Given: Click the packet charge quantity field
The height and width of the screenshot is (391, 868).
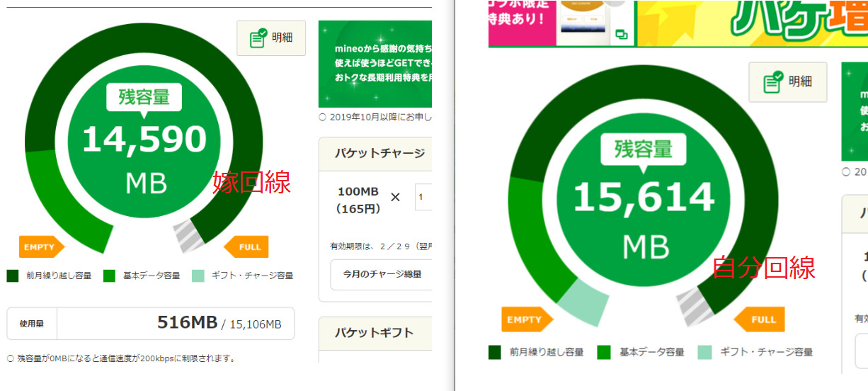Looking at the screenshot, I should point(423,197).
